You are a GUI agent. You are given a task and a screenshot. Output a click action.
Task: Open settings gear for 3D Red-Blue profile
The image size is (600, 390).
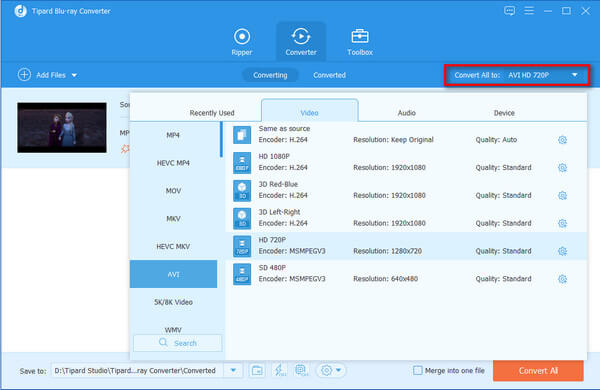tap(562, 196)
